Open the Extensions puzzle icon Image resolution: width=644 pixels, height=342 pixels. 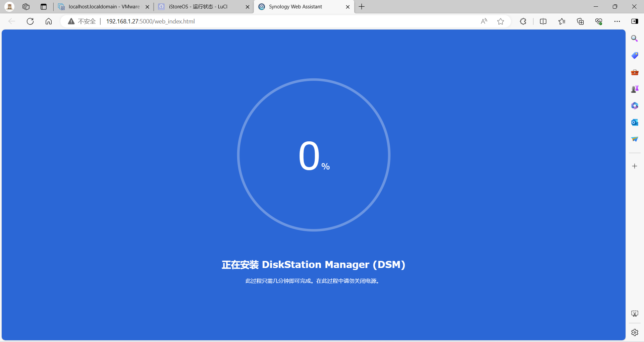(x=523, y=21)
